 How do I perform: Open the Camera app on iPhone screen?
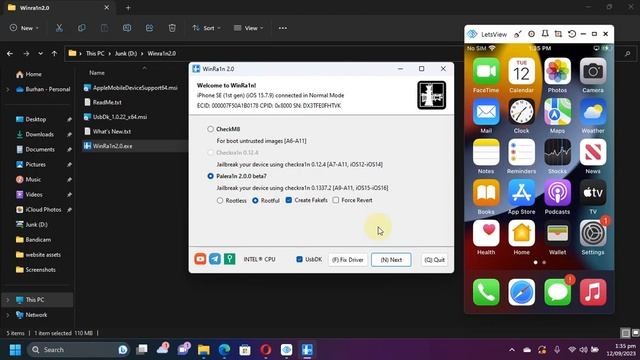593,71
